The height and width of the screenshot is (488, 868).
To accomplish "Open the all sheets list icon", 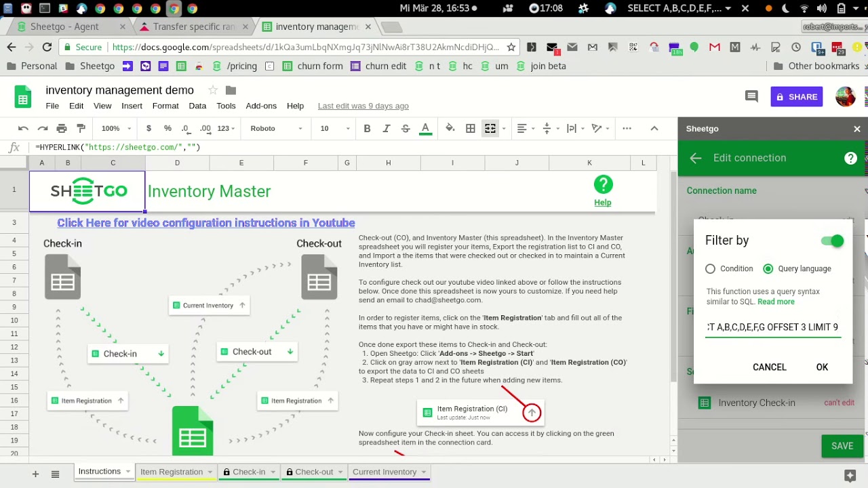I will coord(56,474).
